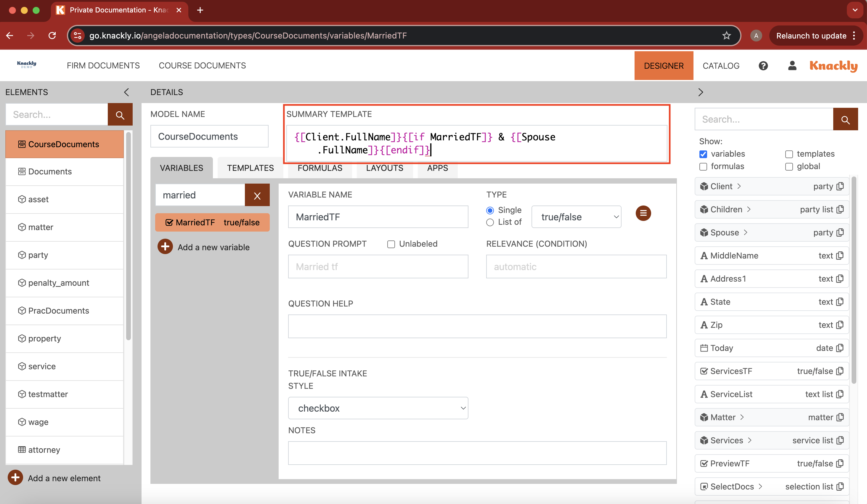This screenshot has width=867, height=504.
Task: Click the user account icon
Action: (792, 66)
